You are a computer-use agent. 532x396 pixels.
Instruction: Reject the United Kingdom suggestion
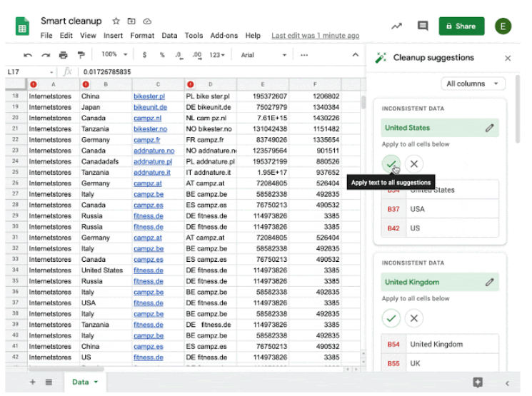(414, 318)
